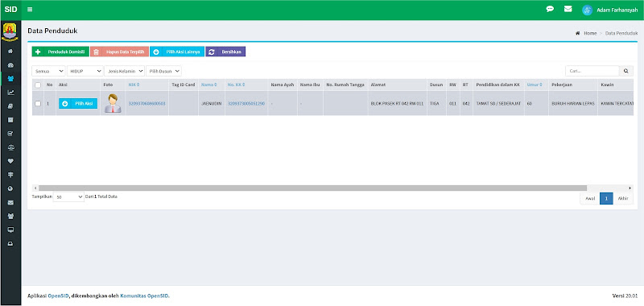Open NIK link 3209370608600503
This screenshot has width=644, height=306.
pyautogui.click(x=147, y=104)
